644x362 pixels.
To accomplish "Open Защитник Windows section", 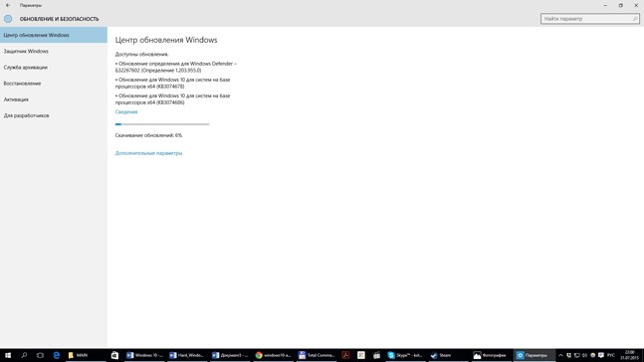I will pyautogui.click(x=54, y=52).
